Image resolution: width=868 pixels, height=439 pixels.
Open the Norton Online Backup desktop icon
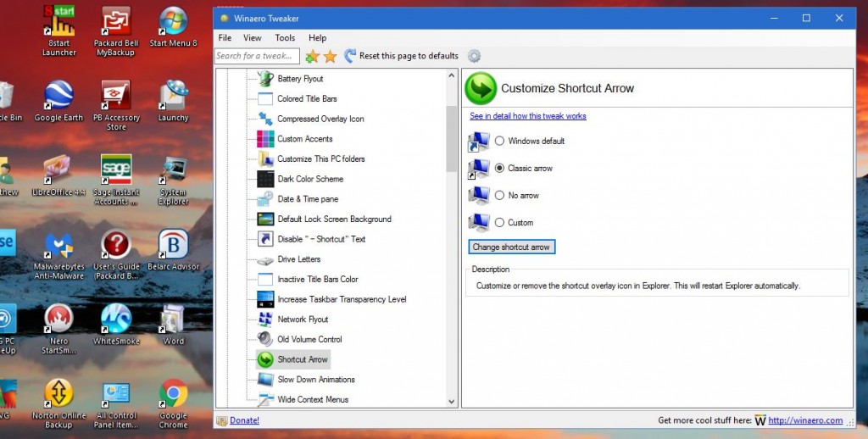point(58,403)
